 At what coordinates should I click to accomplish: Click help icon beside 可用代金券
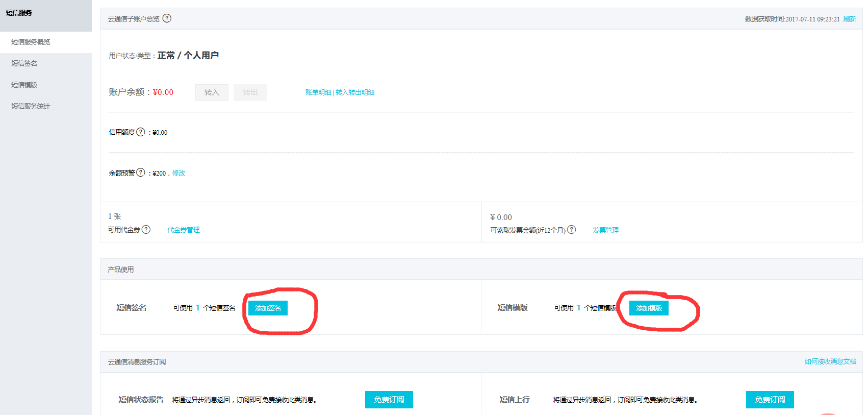[146, 230]
